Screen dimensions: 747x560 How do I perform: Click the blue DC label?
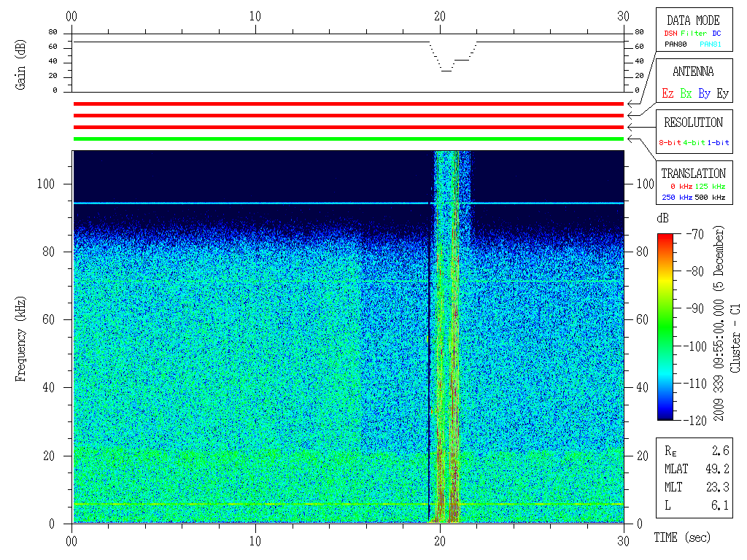[x=716, y=34]
